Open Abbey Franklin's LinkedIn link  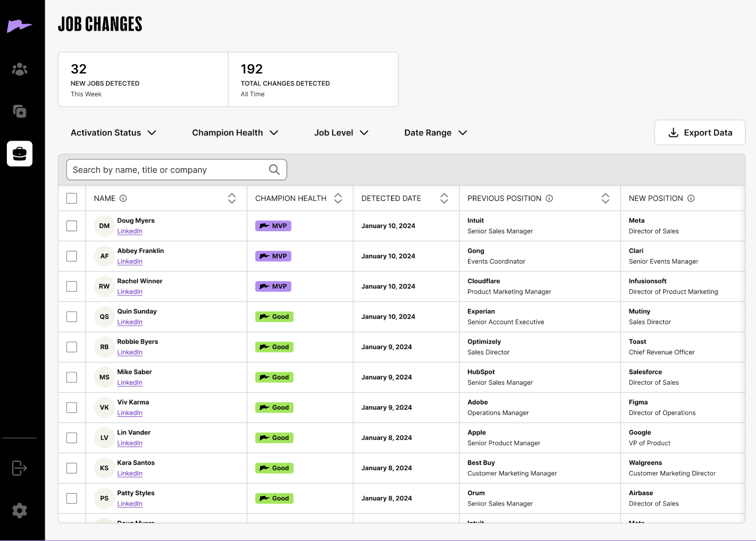point(130,261)
